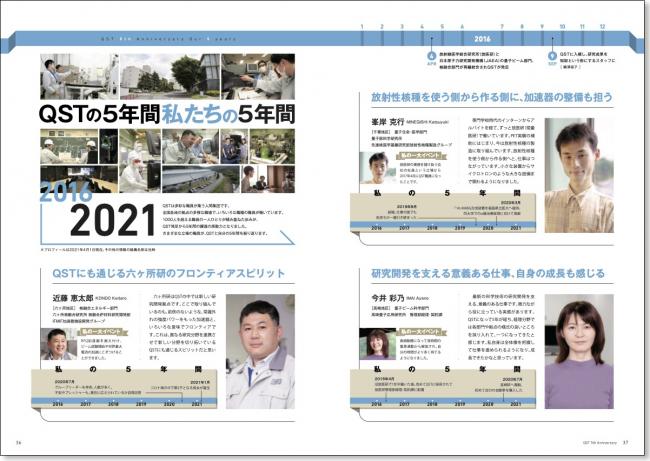Click the 2021年1月 entry on 近藤's timeline
Viewport: 650px width, 461px height.
point(180,385)
